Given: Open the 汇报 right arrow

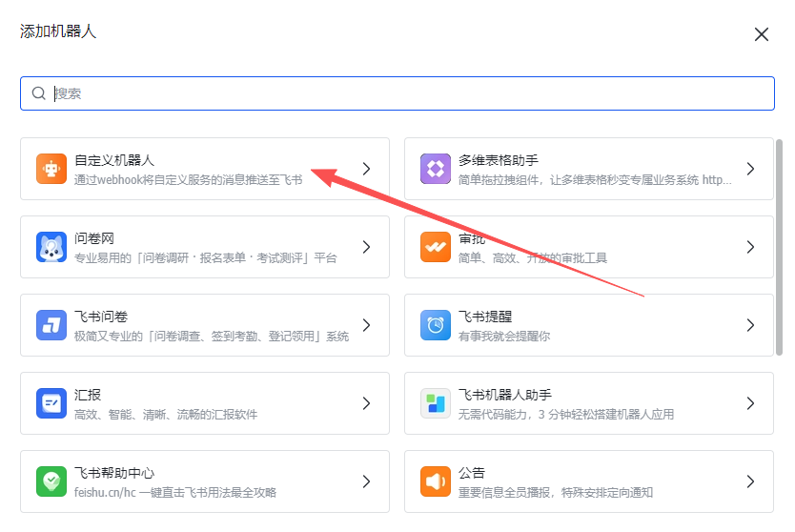Looking at the screenshot, I should point(366,403).
